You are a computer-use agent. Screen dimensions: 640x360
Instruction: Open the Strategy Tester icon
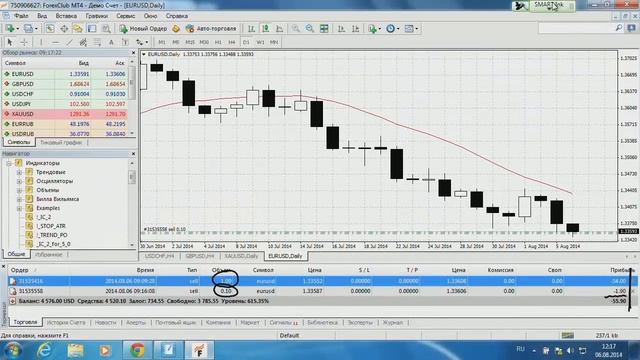click(106, 29)
